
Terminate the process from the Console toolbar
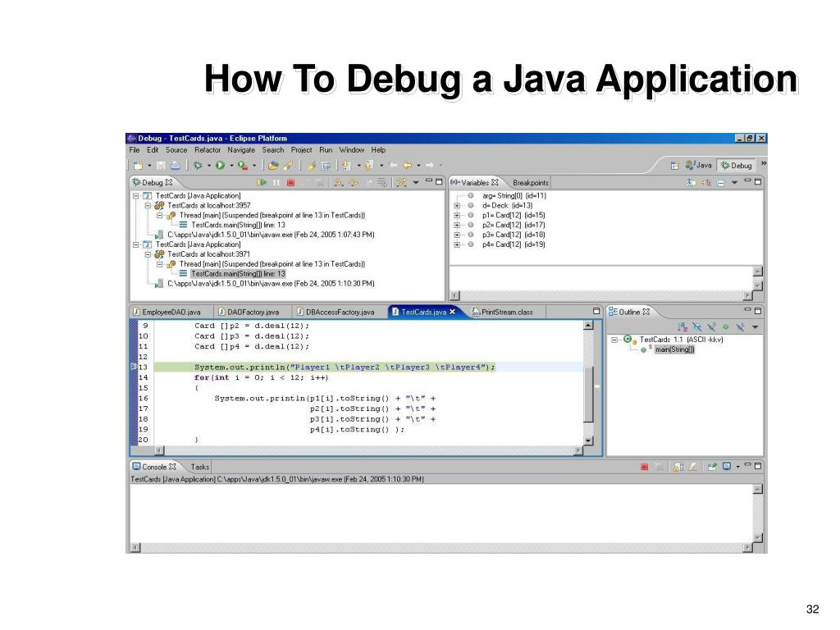click(644, 467)
